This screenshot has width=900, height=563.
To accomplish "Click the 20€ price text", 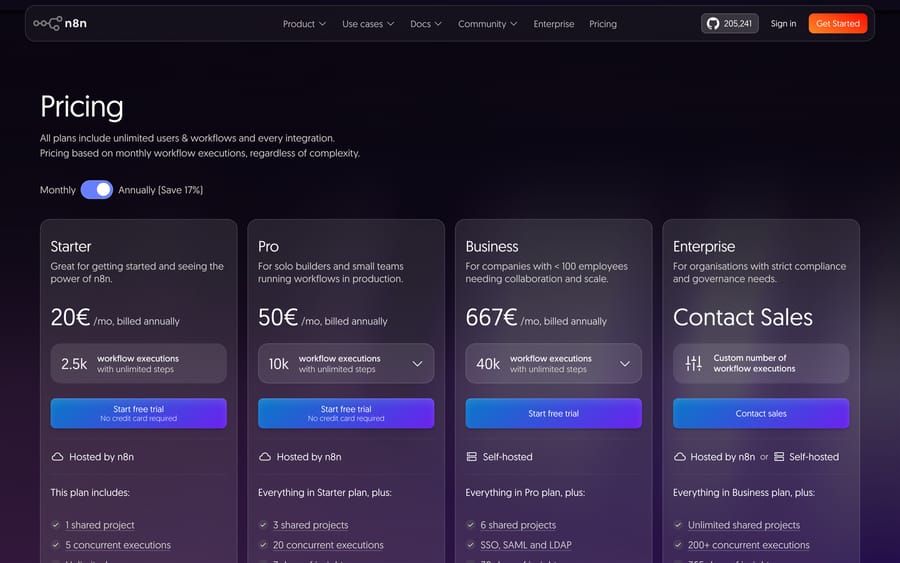I will [70, 317].
